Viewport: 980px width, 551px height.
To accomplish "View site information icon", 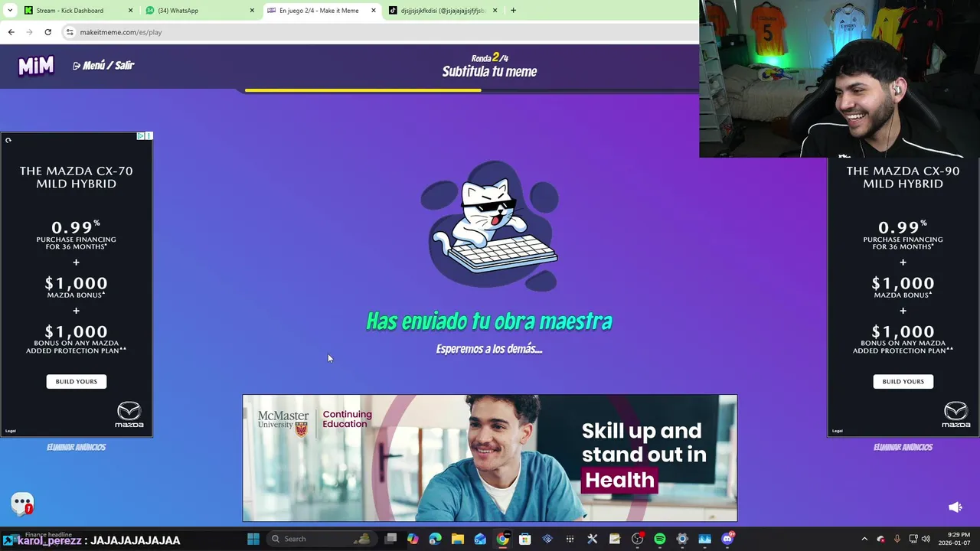I will pos(70,32).
